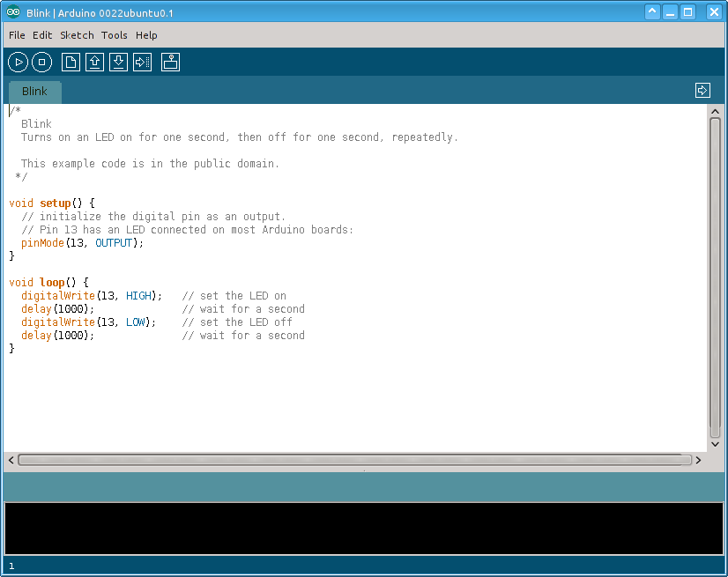The width and height of the screenshot is (728, 577).
Task: Click the horizontal scrollbar left arrow
Action: [11, 460]
